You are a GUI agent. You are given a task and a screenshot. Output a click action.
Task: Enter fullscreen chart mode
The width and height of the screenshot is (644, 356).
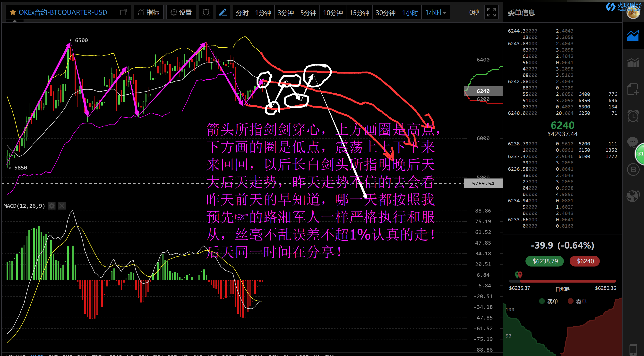coord(491,12)
